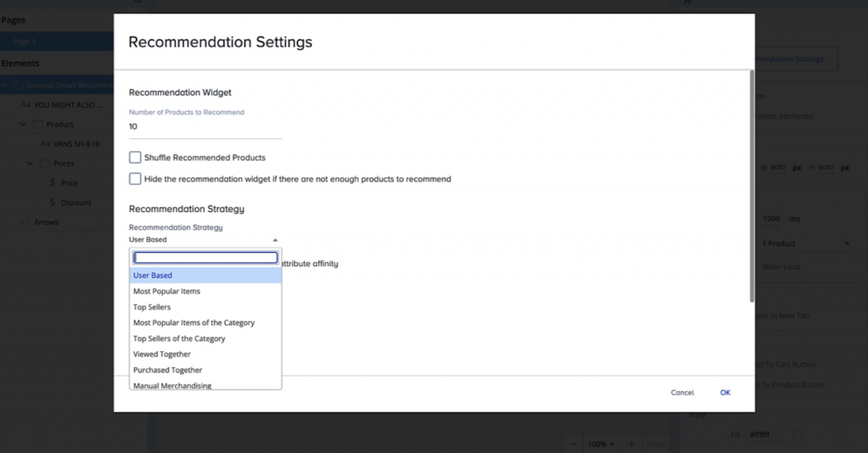Choose Top Sellers from the list
The image size is (868, 453).
pos(152,307)
